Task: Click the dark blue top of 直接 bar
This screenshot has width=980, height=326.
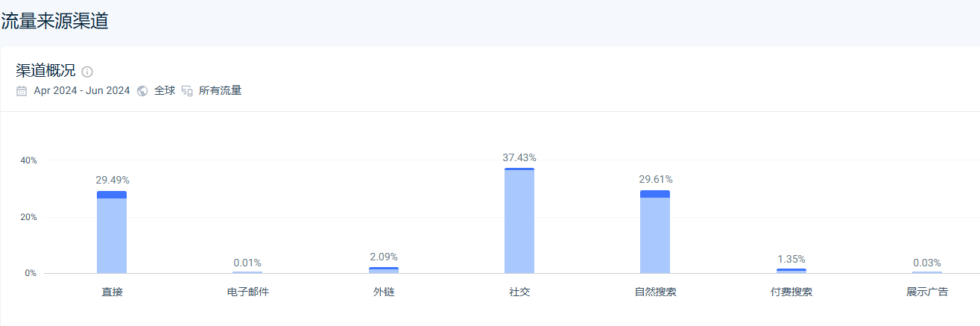Action: point(112,195)
